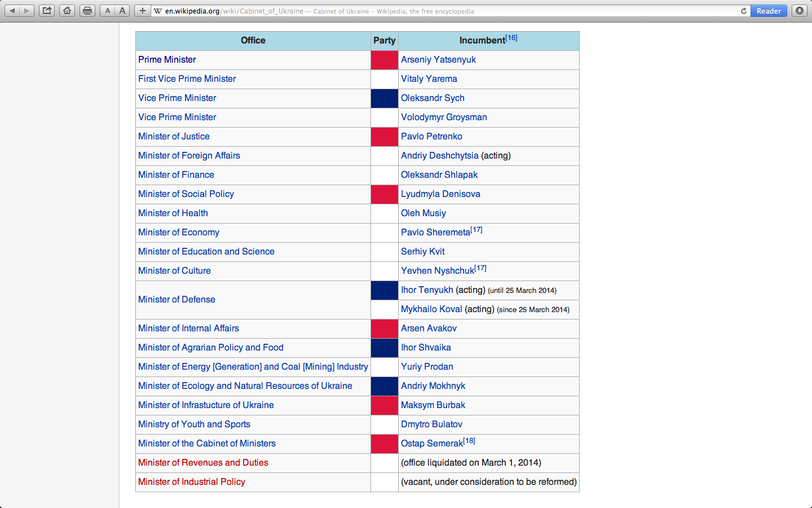Go back to the previous page
This screenshot has width=812, height=508.
click(x=12, y=11)
